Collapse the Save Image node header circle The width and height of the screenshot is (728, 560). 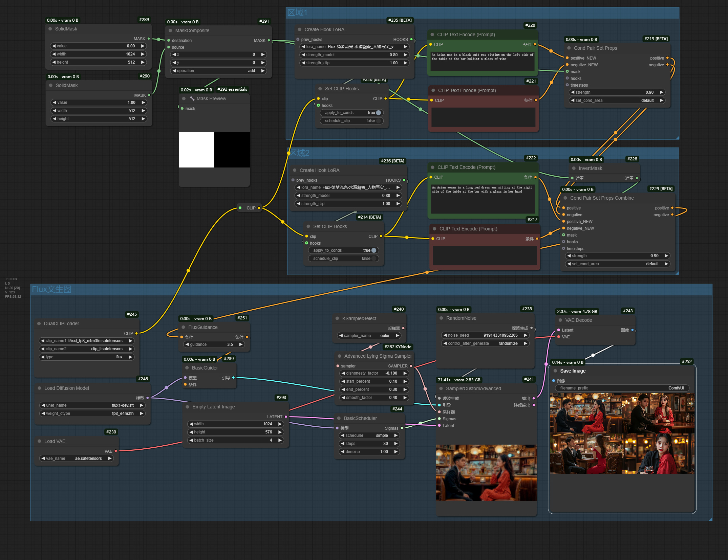pos(555,371)
